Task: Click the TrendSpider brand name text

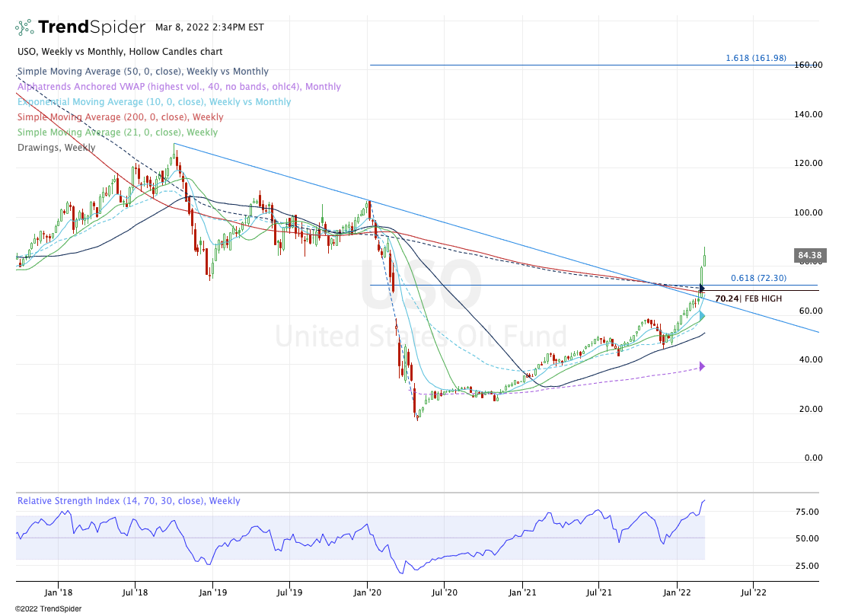Action: click(x=91, y=27)
